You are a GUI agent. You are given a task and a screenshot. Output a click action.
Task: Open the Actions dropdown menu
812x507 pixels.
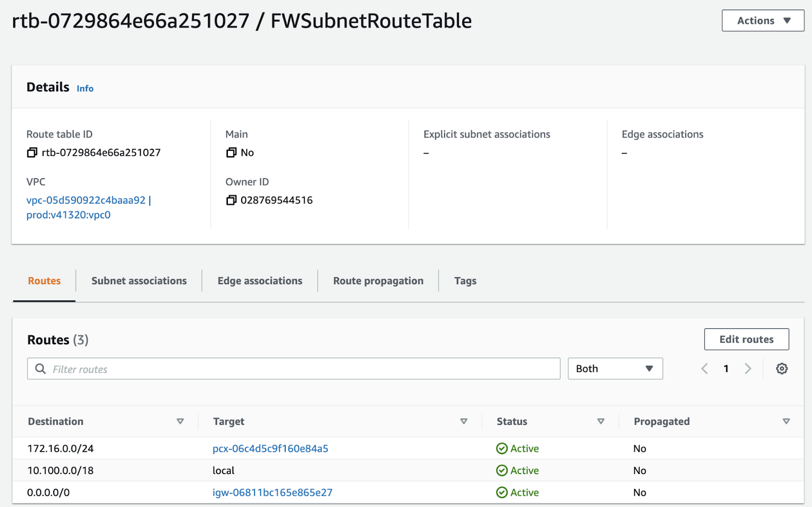click(x=763, y=21)
